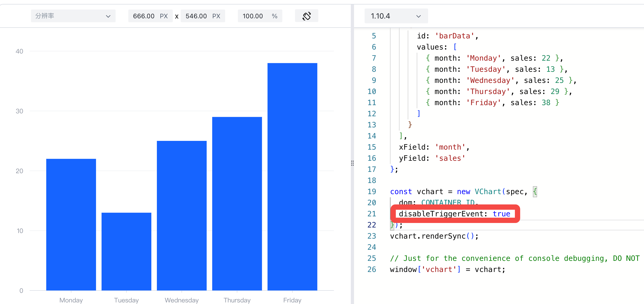
Task: Open the 分辨率 resolution dropdown
Action: click(x=73, y=16)
